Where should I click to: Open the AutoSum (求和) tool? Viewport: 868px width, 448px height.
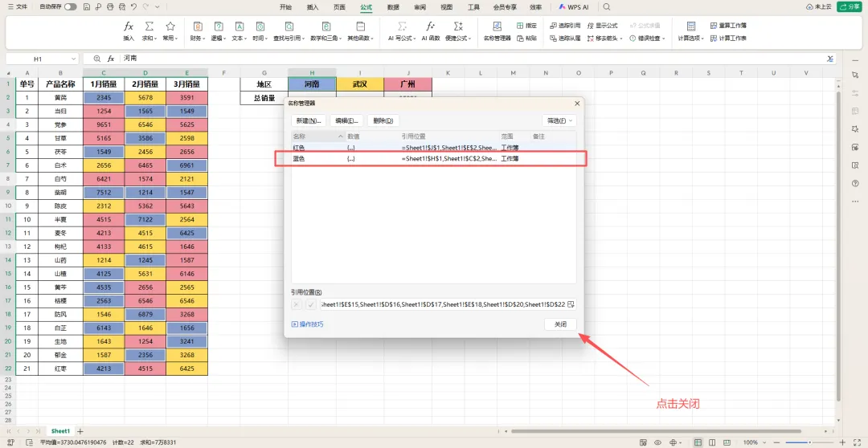click(149, 31)
